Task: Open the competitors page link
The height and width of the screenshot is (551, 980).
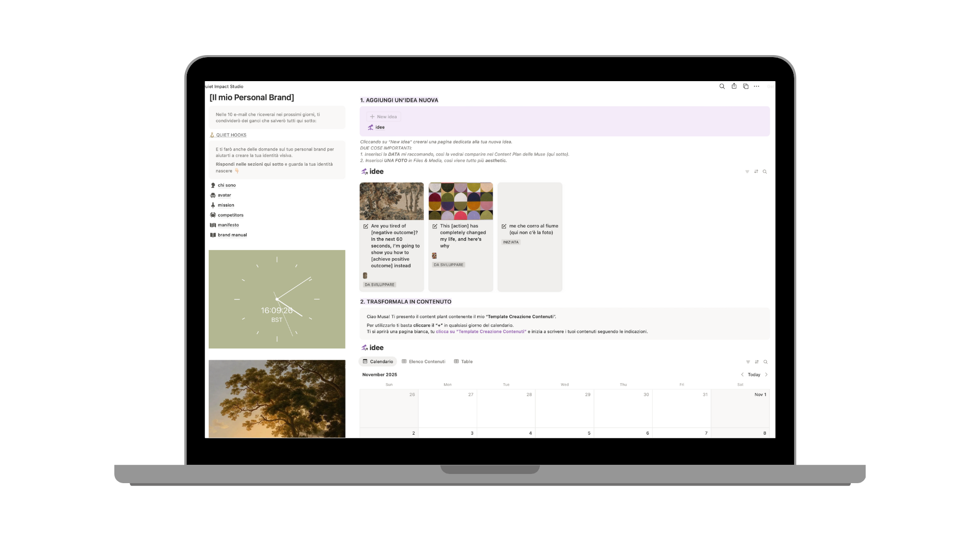Action: click(x=230, y=215)
